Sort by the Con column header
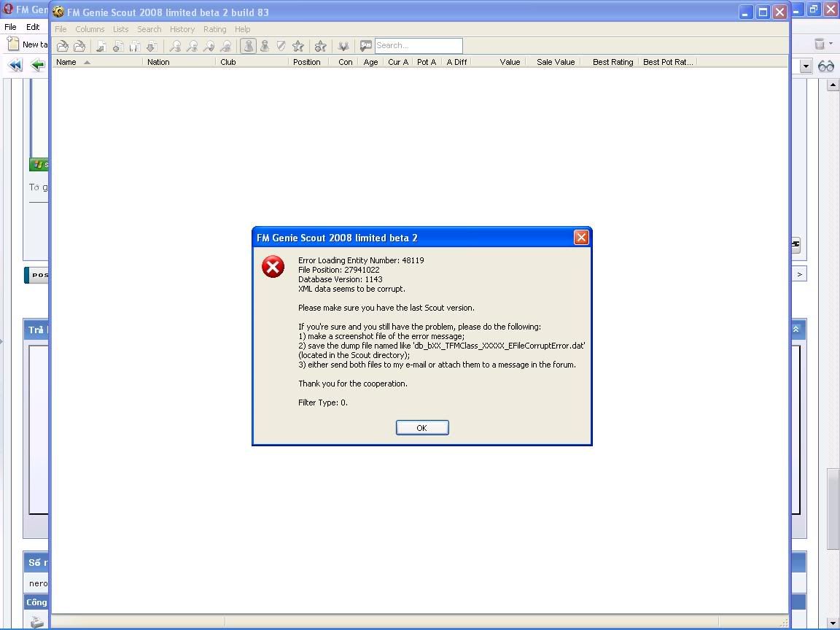Screen dimensions: 840x630 343,62
